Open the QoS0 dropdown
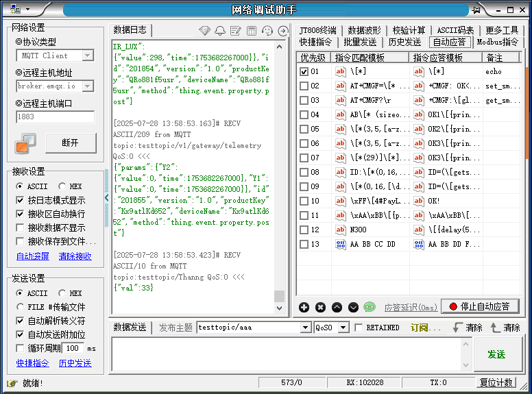This screenshot has height=394, width=532. (x=343, y=328)
